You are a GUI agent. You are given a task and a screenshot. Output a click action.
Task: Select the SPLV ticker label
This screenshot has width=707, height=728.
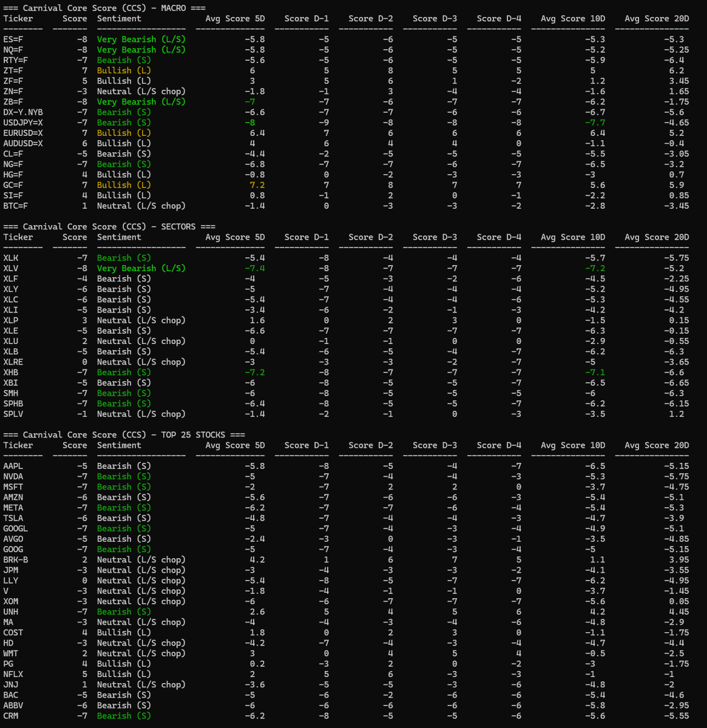(13, 414)
